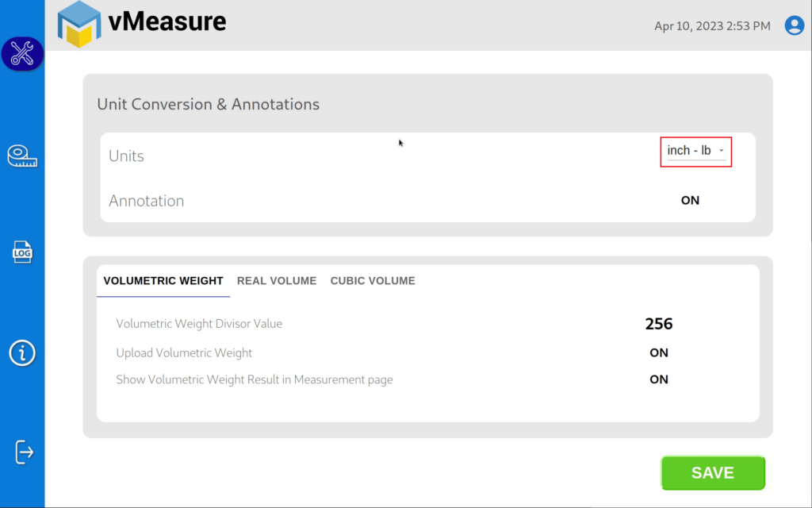Open the CUBIC VOLUME tab

(x=372, y=280)
